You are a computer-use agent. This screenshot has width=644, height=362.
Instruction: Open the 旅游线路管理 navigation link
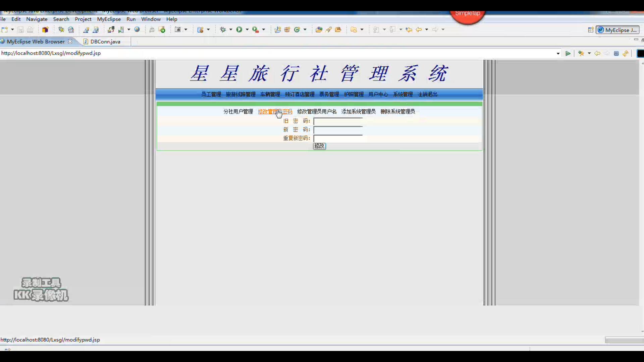241,95
